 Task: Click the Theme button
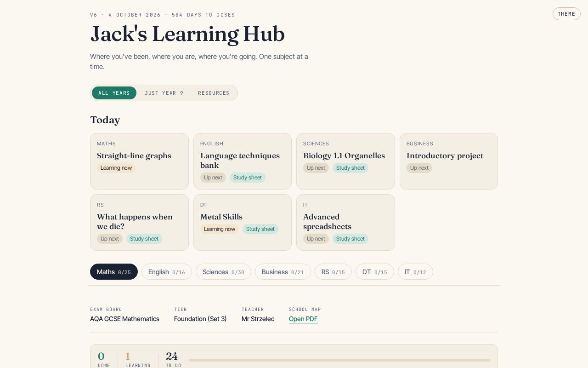[566, 14]
